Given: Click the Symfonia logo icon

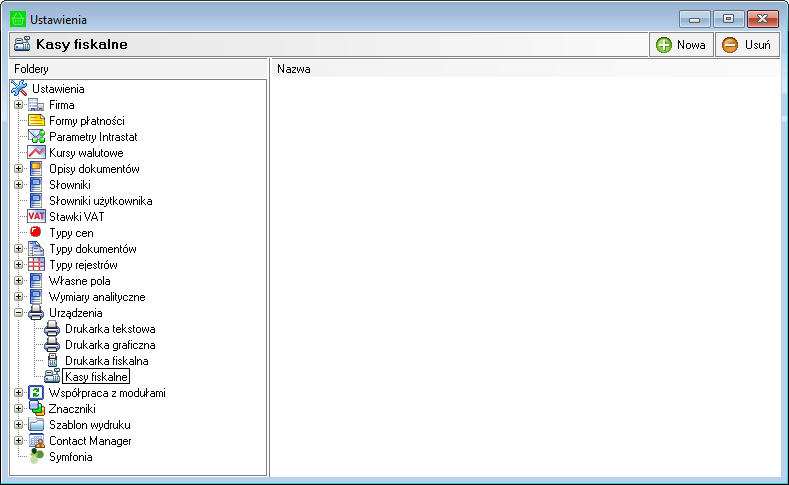Looking at the screenshot, I should pos(37,457).
